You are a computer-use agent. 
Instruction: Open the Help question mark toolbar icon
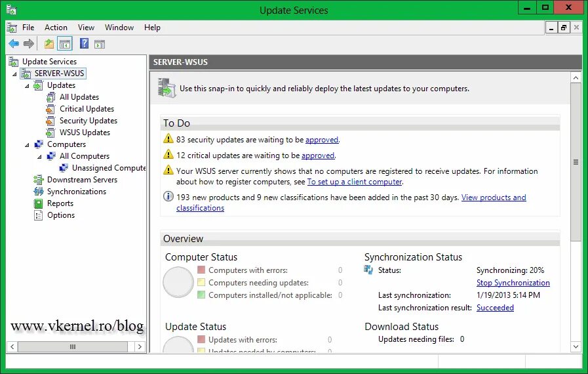pyautogui.click(x=84, y=44)
